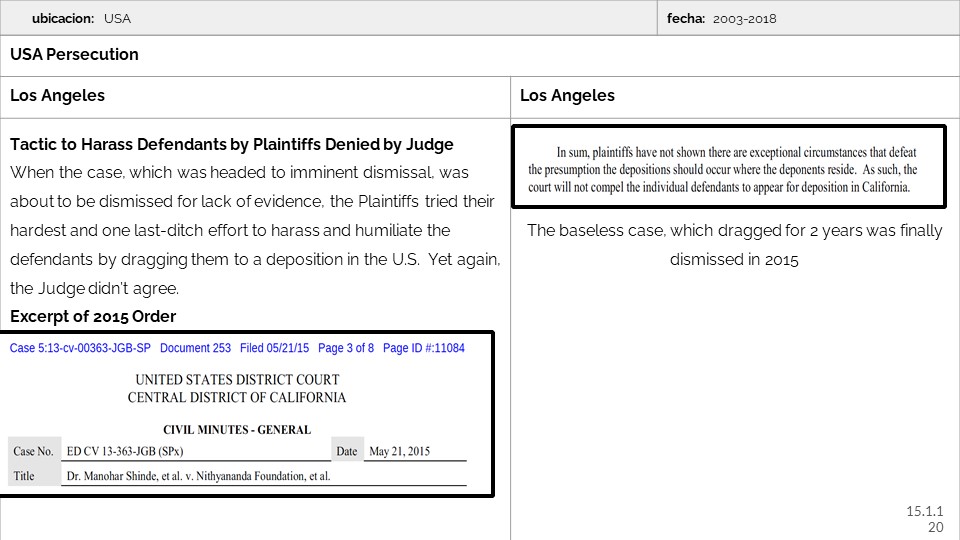Click the 'Excerpt of 2015 Order' heading
The height and width of the screenshot is (540, 960).
[93, 316]
